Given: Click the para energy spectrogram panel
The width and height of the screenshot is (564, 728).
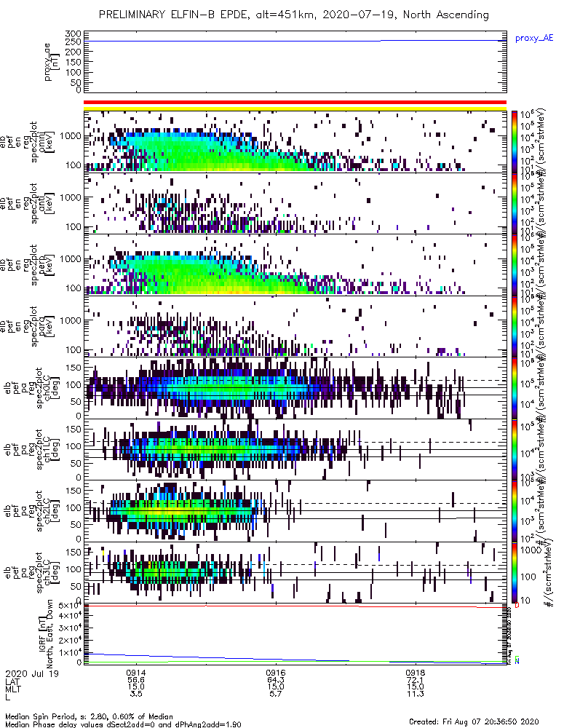Looking at the screenshot, I should coord(295,326).
